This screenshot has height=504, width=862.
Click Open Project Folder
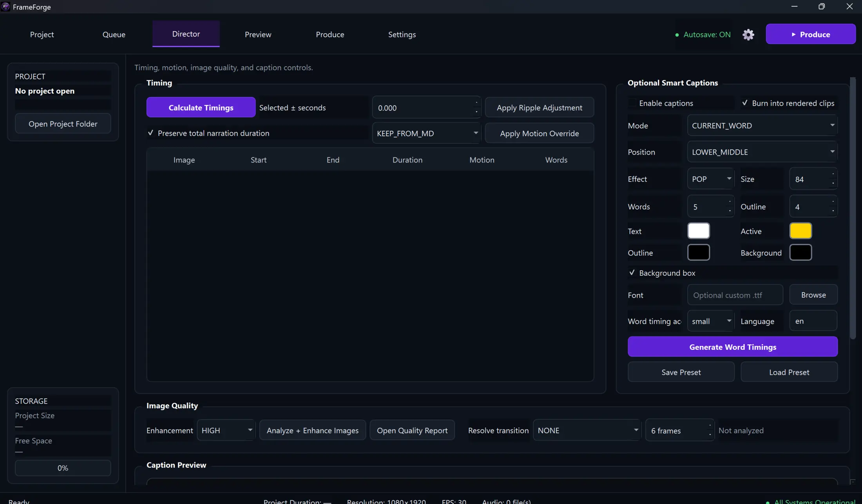pos(63,124)
